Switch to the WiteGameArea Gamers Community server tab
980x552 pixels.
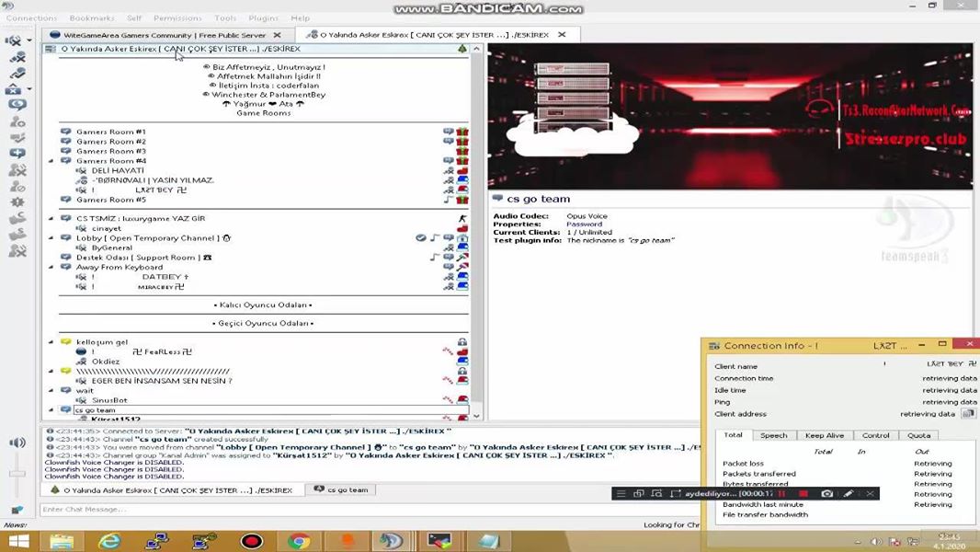point(165,35)
